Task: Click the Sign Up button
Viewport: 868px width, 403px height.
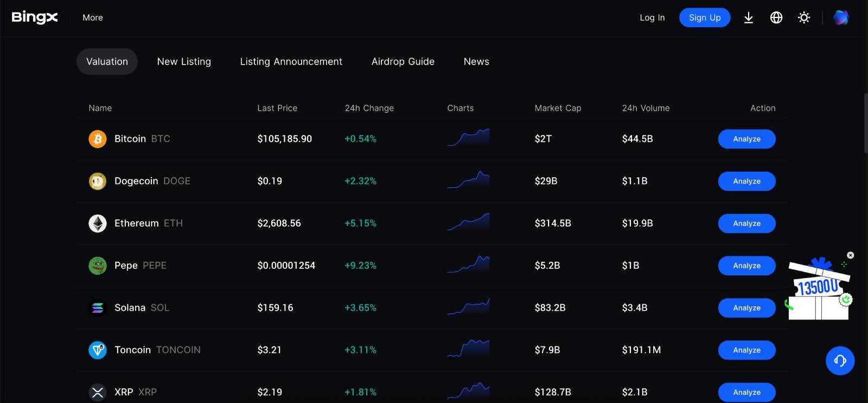Action: (x=705, y=17)
